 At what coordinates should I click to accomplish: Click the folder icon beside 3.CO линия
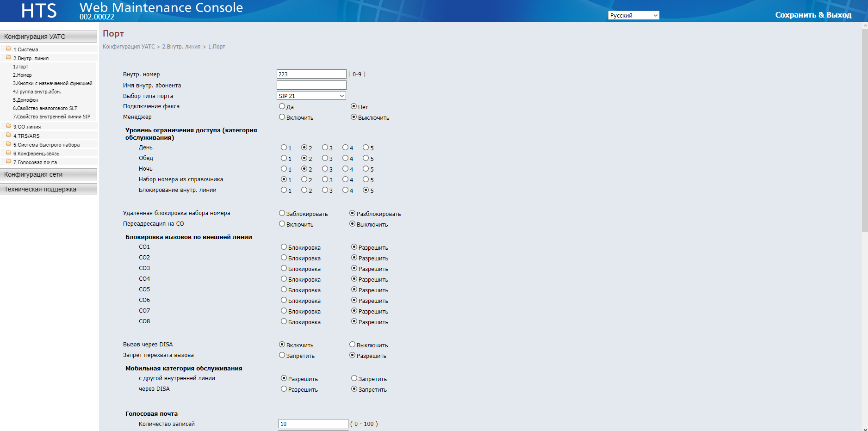(x=8, y=126)
